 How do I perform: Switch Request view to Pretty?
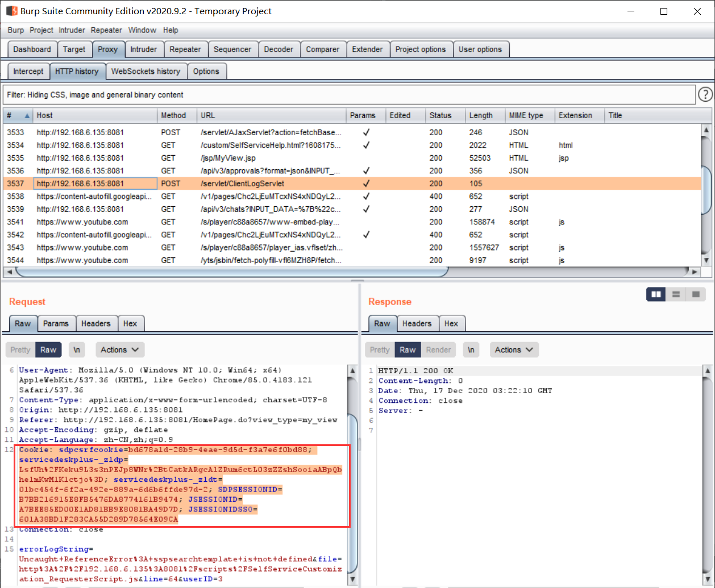point(20,350)
